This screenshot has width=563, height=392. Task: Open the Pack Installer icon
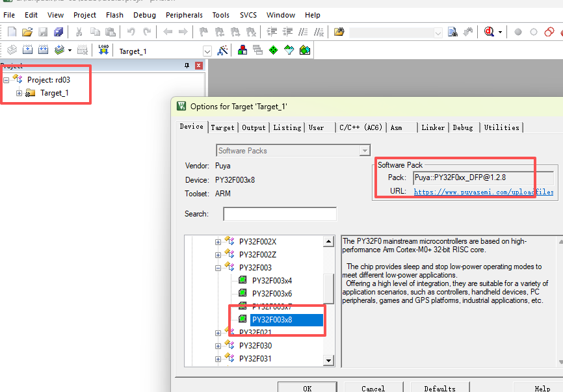305,50
